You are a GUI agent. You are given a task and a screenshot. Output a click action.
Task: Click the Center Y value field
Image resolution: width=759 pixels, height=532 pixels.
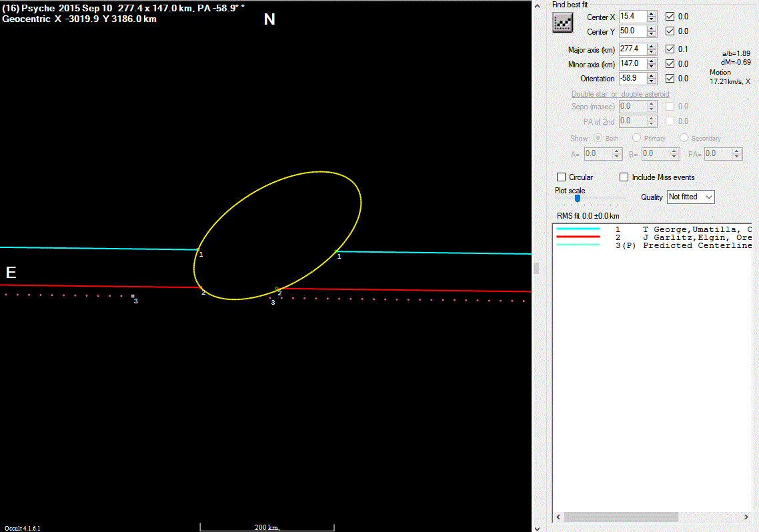633,31
